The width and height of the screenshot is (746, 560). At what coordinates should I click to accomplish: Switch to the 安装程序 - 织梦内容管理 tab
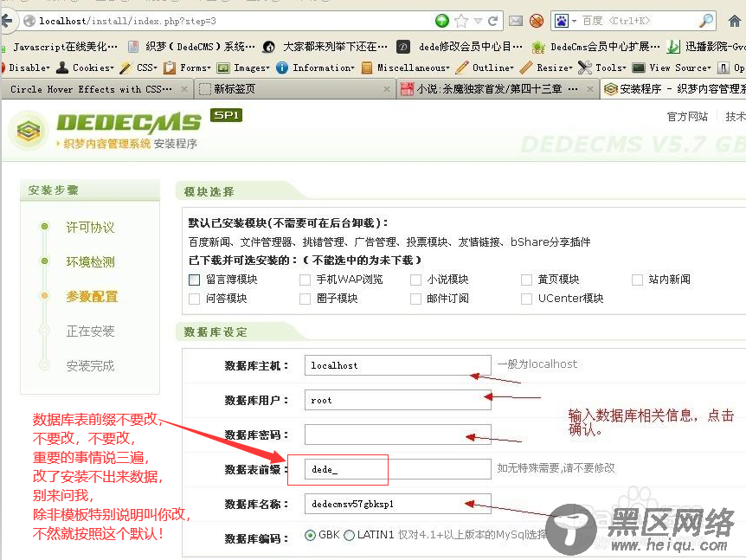675,89
